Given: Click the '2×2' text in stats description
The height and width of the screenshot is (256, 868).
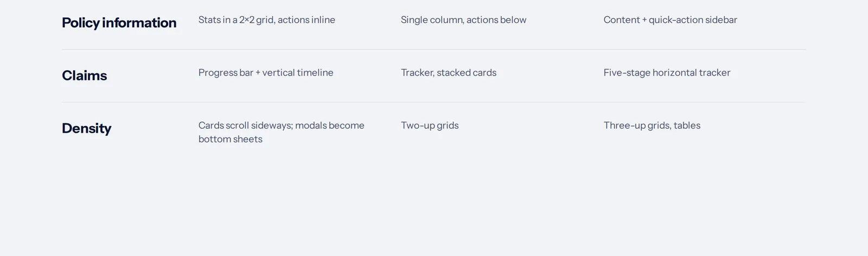Looking at the screenshot, I should [x=247, y=20].
